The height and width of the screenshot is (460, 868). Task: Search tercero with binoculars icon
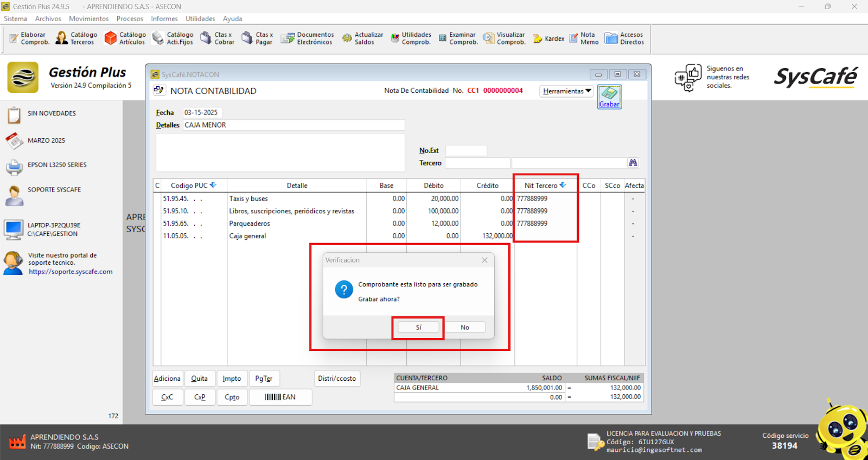633,163
